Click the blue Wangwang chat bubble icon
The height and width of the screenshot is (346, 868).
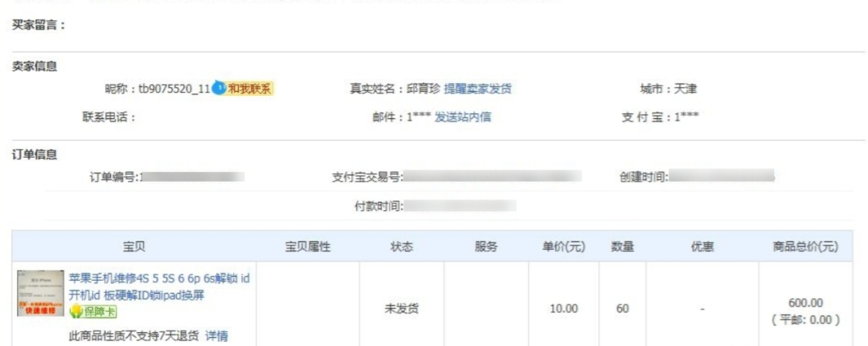coord(219,89)
